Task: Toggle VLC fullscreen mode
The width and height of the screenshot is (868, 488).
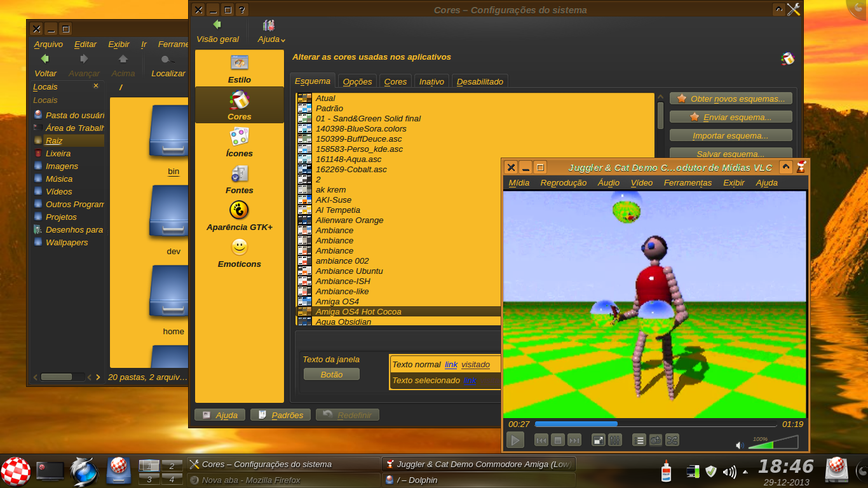Action: point(598,440)
